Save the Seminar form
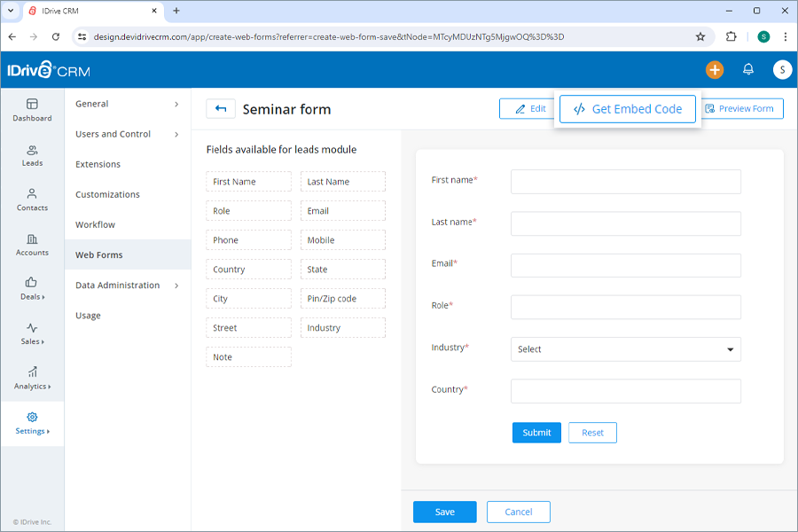This screenshot has height=532, width=798. (444, 512)
